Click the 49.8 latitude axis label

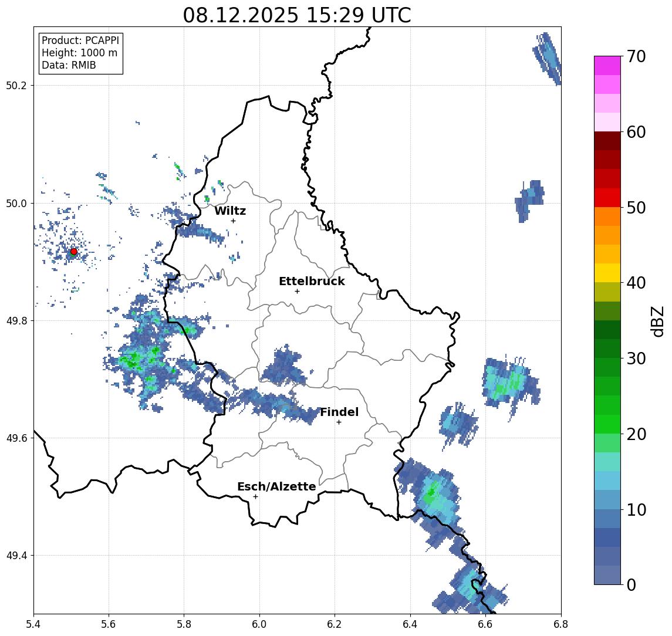[x=16, y=320]
